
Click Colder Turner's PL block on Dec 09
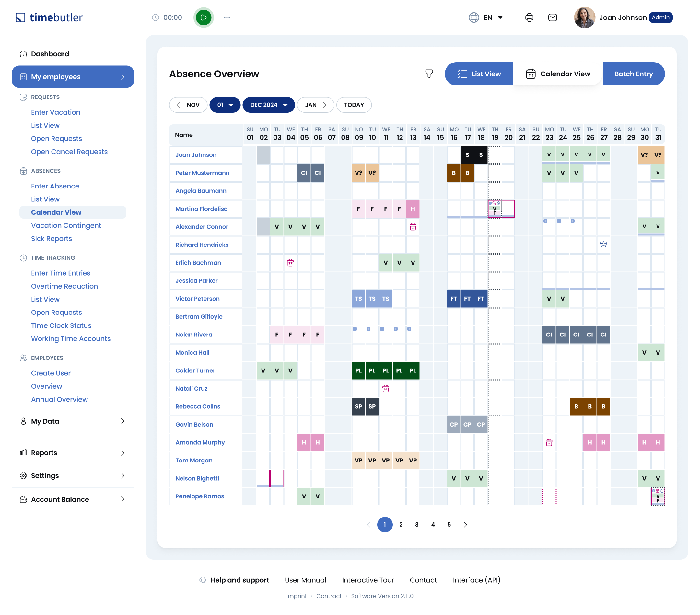(x=358, y=370)
